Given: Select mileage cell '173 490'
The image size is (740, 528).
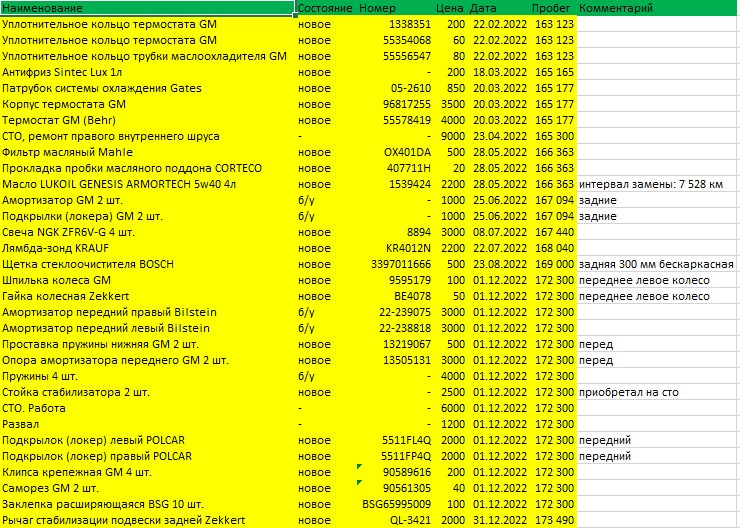Looking at the screenshot, I should click(552, 520).
